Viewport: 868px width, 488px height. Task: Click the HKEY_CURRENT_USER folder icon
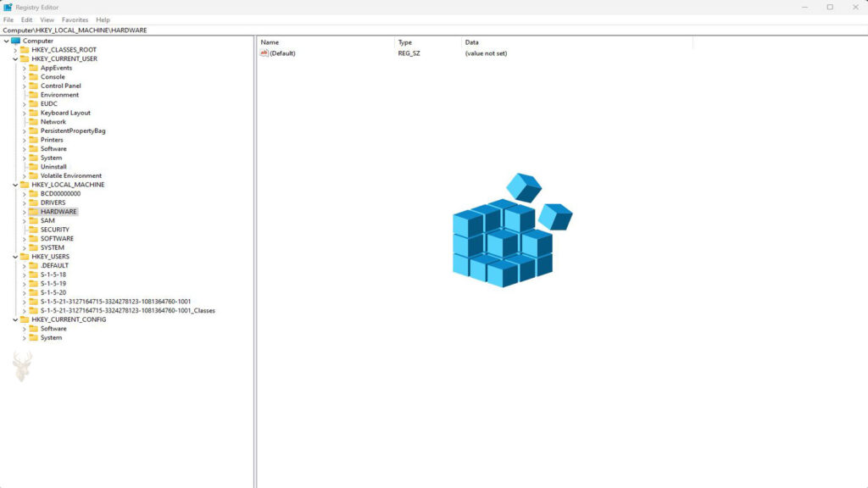(25, 58)
